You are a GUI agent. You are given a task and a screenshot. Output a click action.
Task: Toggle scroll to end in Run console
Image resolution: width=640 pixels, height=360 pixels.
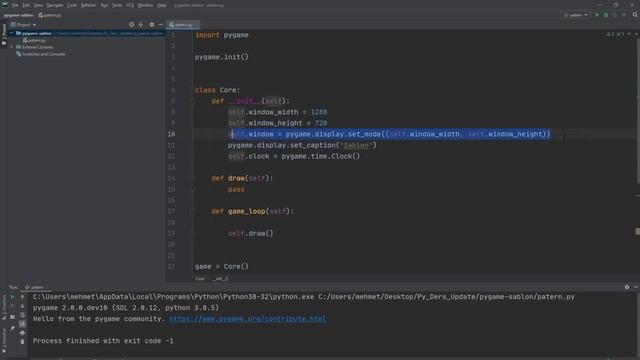pos(22,324)
